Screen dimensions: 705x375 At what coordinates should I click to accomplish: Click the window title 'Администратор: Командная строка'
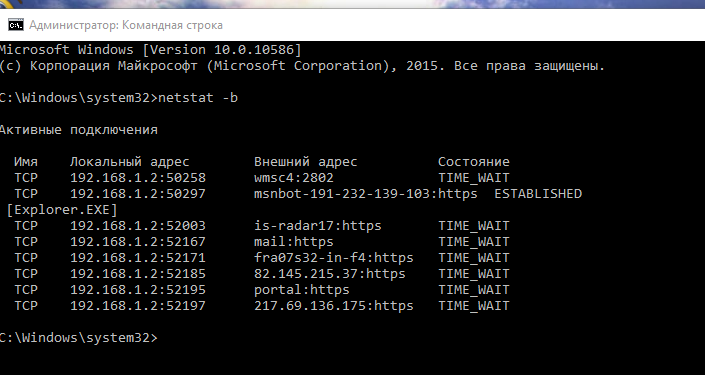[x=126, y=25]
